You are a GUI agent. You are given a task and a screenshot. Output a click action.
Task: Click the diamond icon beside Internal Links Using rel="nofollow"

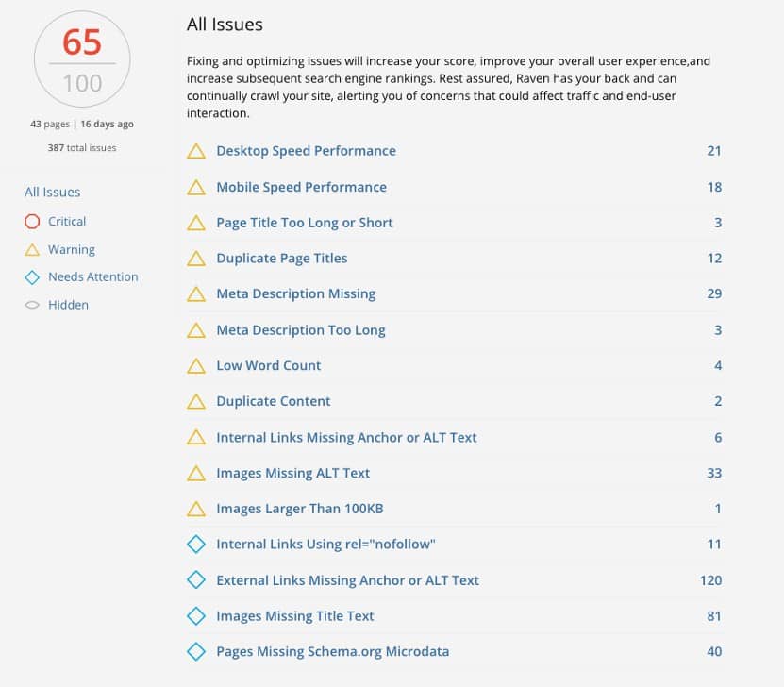point(196,545)
